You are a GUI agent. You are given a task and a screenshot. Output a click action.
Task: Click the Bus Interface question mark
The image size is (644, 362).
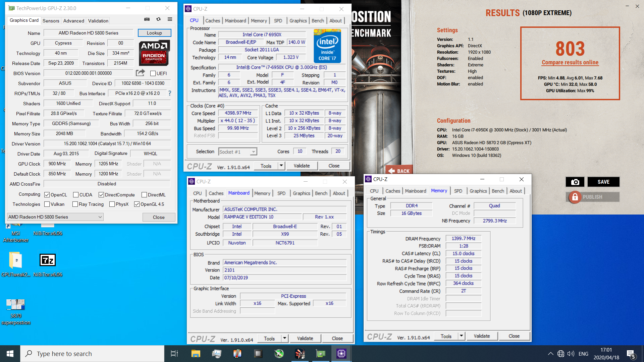(x=170, y=93)
